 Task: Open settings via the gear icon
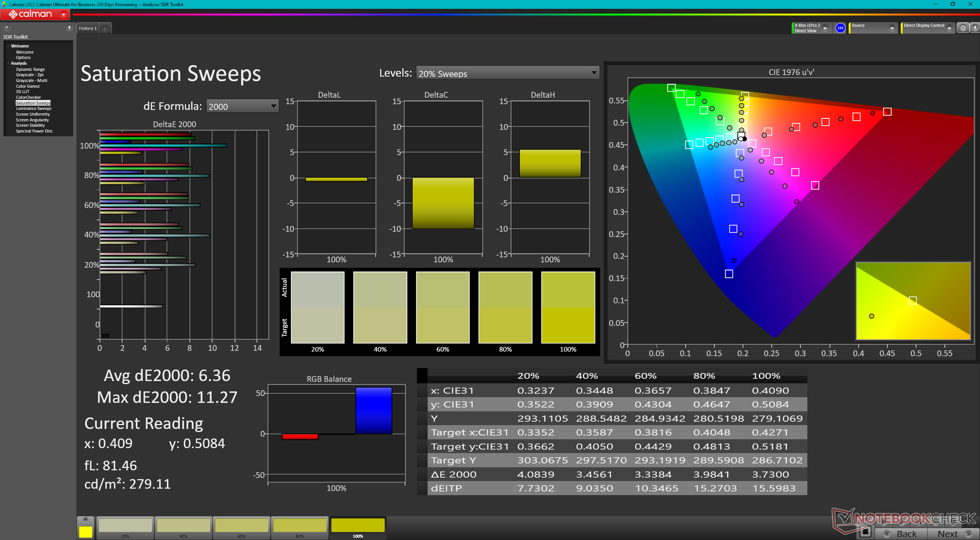963,28
